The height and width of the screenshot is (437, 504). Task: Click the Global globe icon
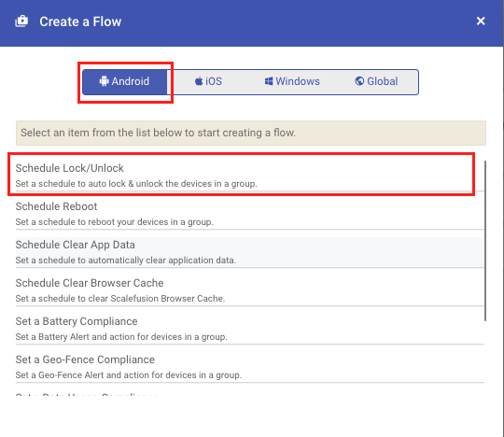click(x=359, y=81)
